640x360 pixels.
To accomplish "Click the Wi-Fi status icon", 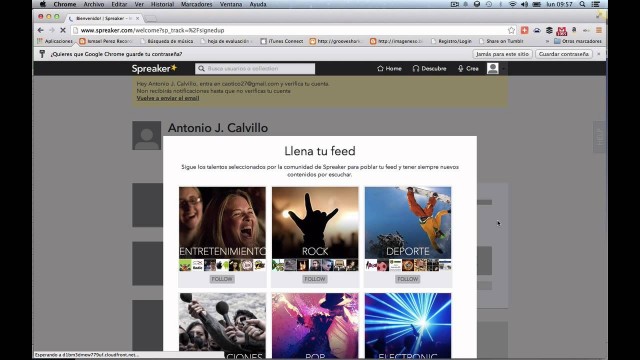I will point(513,4).
